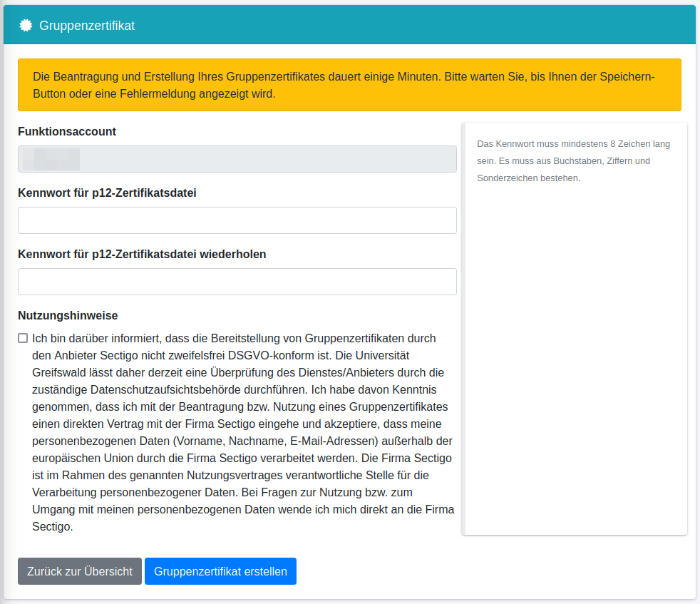Click the Gruppenzertifikat header title

(x=87, y=26)
